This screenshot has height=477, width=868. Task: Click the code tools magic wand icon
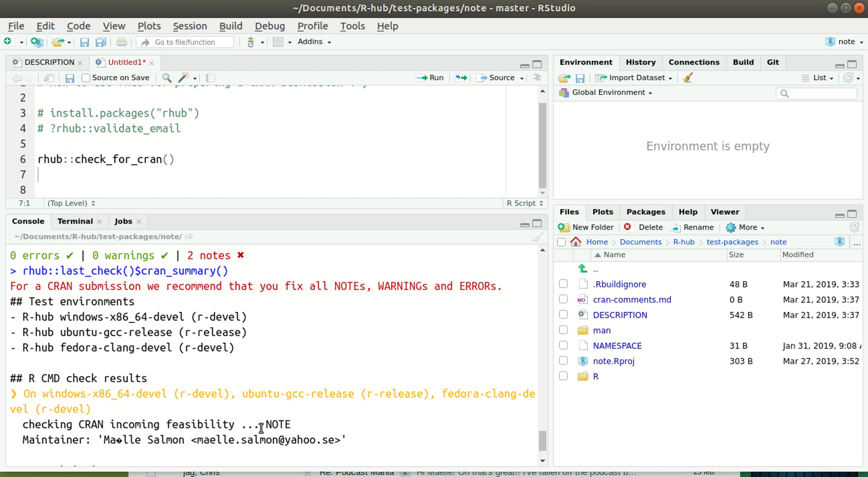pos(184,77)
